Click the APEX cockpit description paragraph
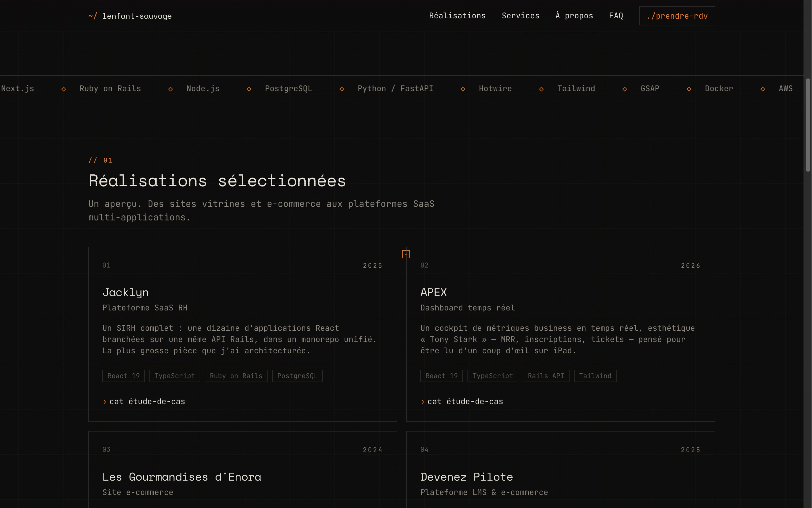Screen dimensions: 812x508 tap(558, 339)
